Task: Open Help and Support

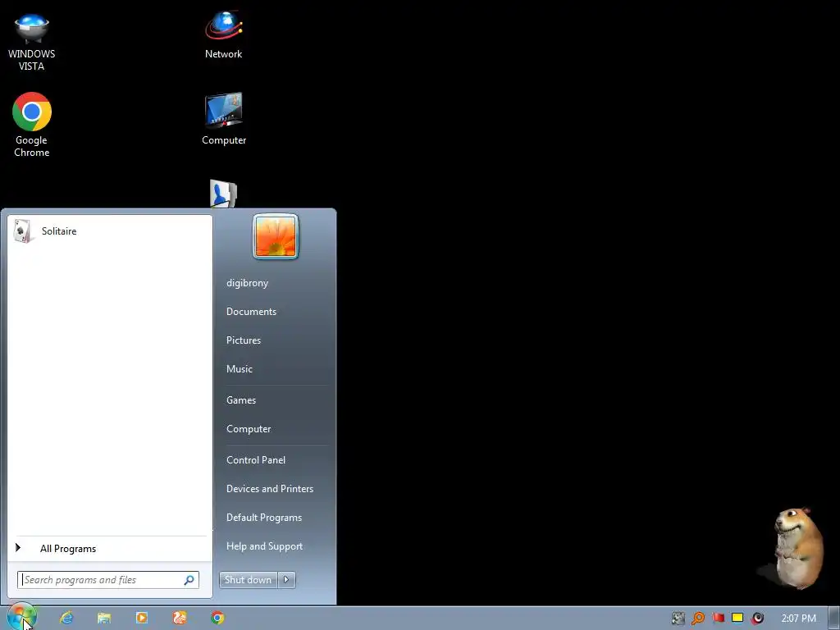Action: (264, 546)
